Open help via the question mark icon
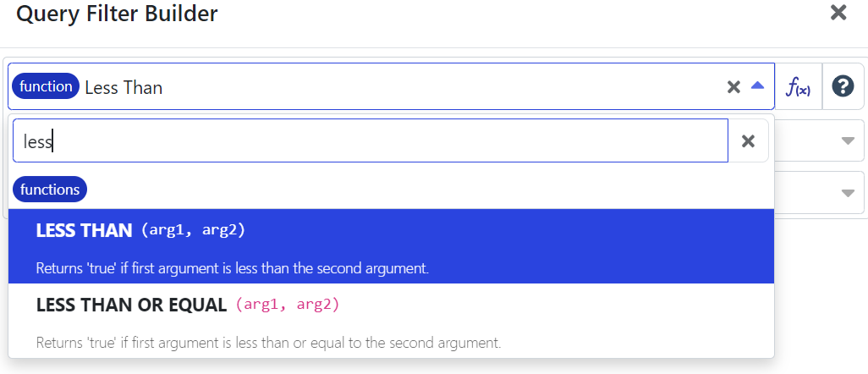 pyautogui.click(x=843, y=86)
